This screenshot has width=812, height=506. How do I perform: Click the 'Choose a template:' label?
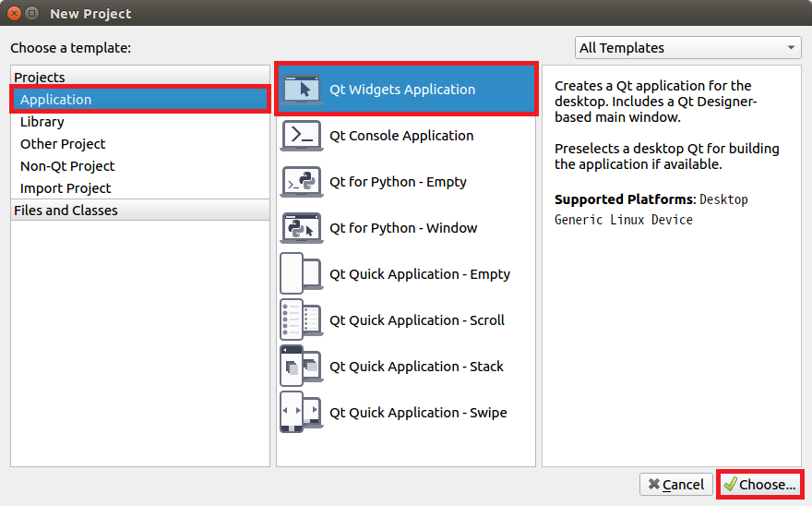tap(70, 48)
